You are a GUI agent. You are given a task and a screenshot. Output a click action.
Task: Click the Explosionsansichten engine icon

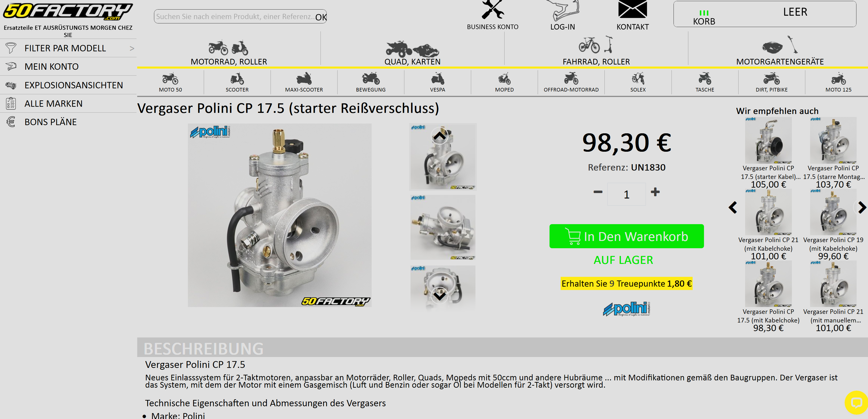11,85
